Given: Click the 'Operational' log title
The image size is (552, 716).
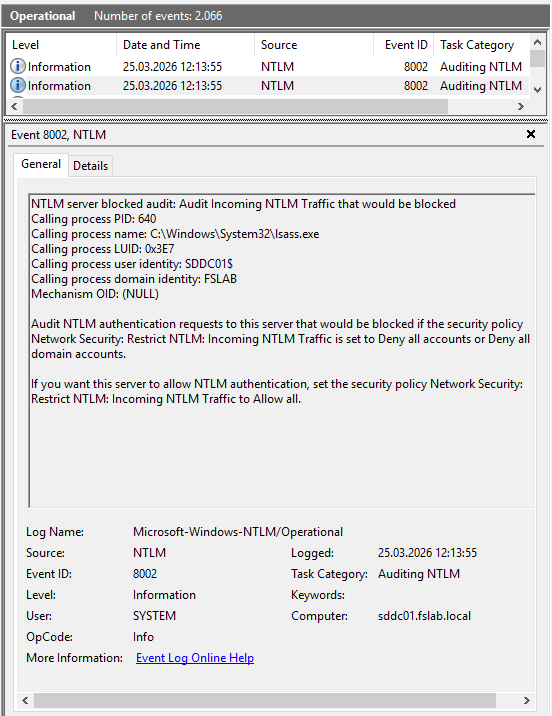Looking at the screenshot, I should click(43, 16).
